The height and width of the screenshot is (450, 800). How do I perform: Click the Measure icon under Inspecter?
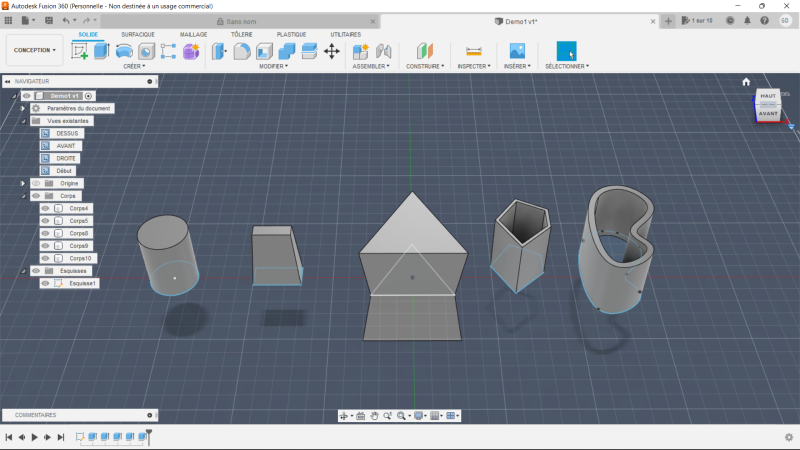[474, 51]
